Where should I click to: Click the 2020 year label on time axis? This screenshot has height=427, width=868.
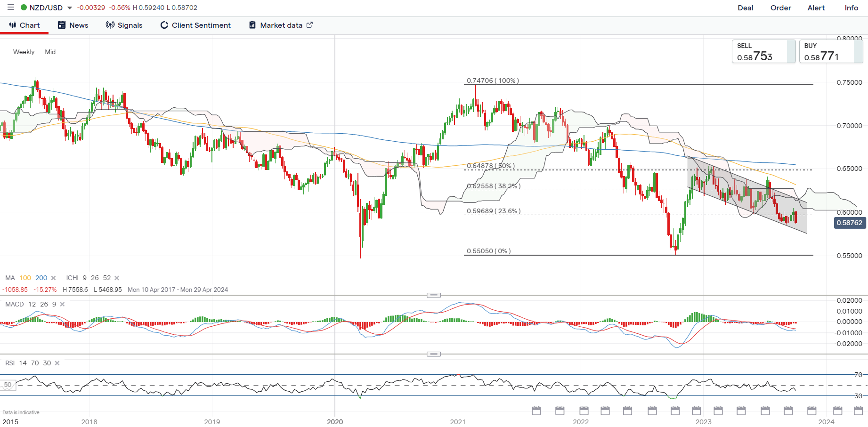335,422
